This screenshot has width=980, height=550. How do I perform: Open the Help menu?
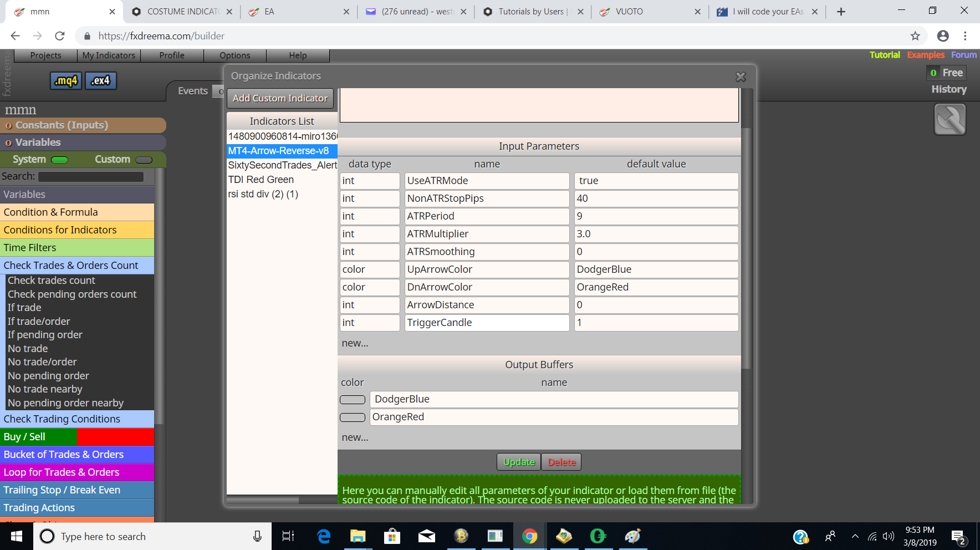(x=298, y=55)
